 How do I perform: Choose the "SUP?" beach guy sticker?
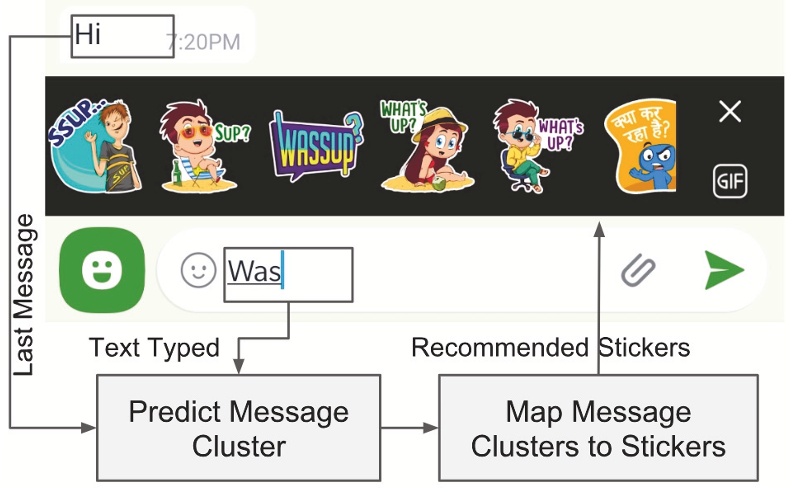coord(200,147)
